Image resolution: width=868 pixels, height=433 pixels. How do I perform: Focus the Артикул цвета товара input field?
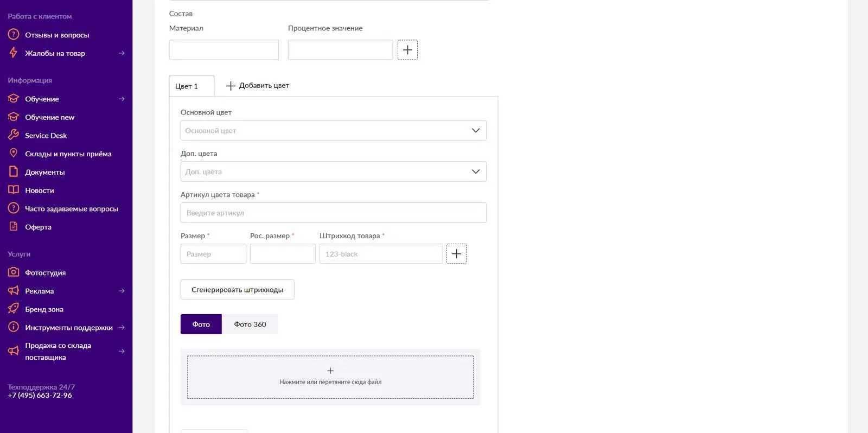pyautogui.click(x=333, y=213)
